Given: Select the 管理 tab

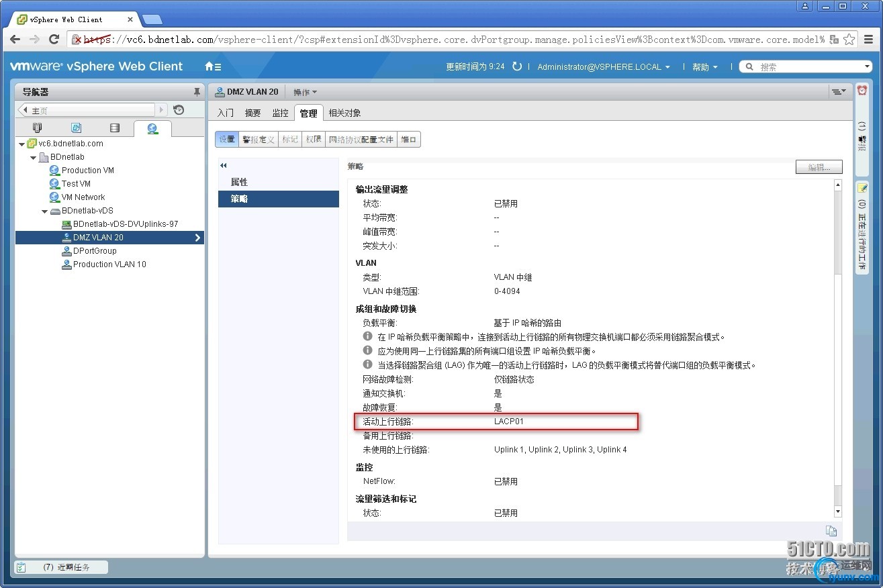Looking at the screenshot, I should pyautogui.click(x=308, y=113).
